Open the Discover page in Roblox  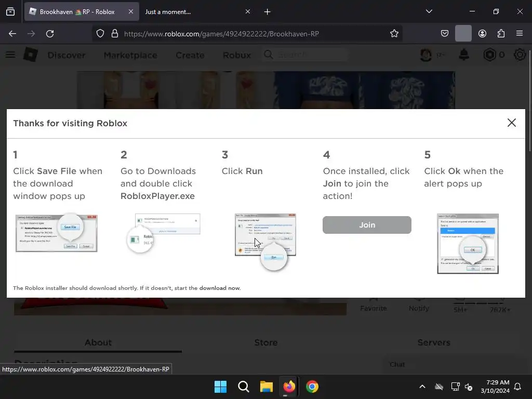(x=66, y=55)
